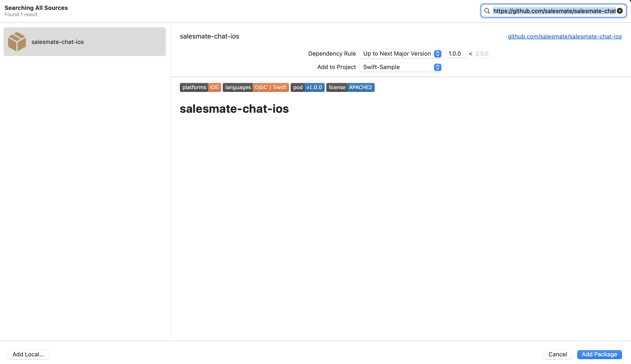Click the platforms iOS badge
Image resolution: width=631 pixels, height=364 pixels.
tap(200, 87)
